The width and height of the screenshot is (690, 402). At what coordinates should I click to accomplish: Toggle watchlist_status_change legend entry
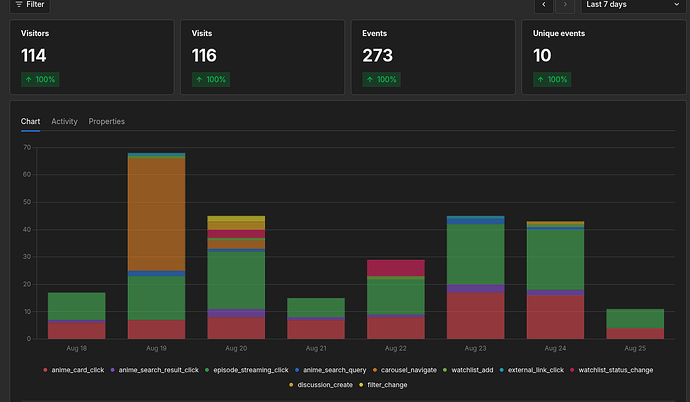[611, 370]
